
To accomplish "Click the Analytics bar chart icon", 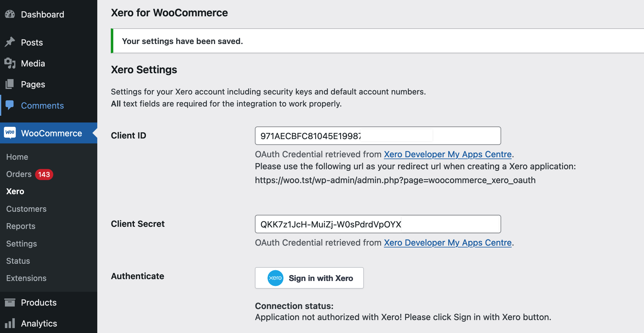I will [10, 323].
